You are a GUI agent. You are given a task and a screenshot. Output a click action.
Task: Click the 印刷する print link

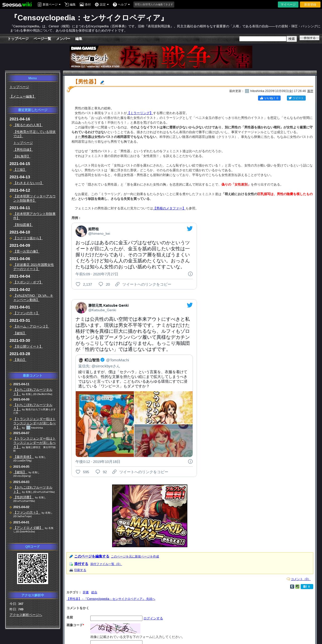point(80,570)
